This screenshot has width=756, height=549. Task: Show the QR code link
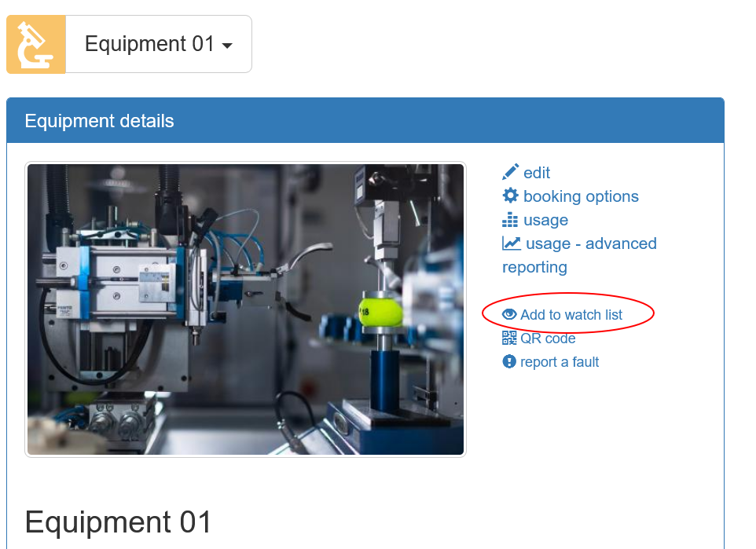pos(548,339)
